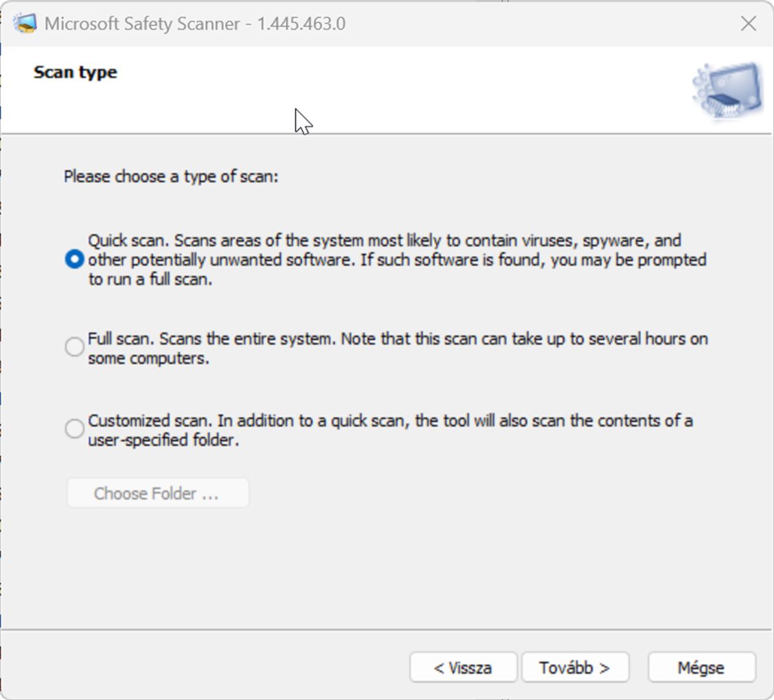
Task: Click the Microsoft Safety Scanner title bar icon
Action: (x=25, y=23)
